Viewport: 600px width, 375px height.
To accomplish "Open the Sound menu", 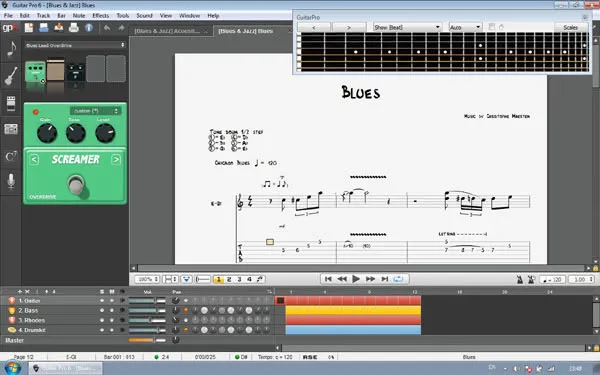I will coord(144,16).
